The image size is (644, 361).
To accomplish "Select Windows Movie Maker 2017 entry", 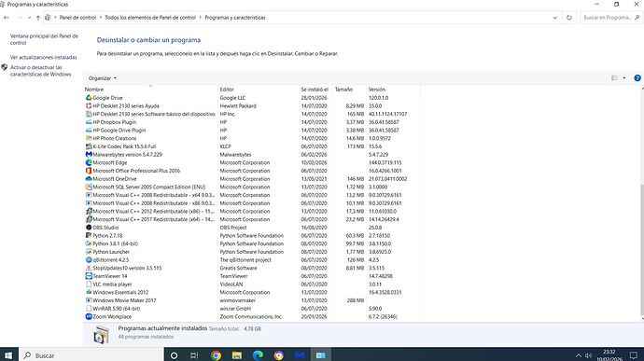I will pyautogui.click(x=252, y=300).
